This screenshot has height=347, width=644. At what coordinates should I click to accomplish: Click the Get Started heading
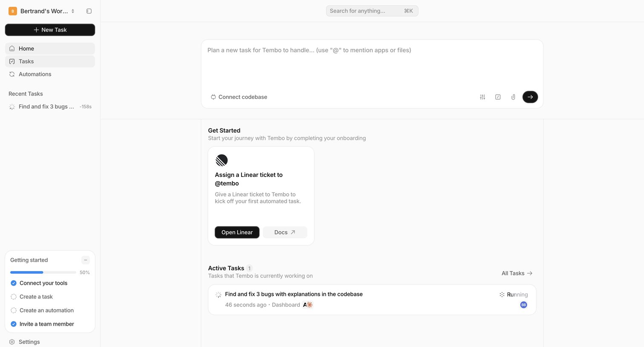(224, 130)
